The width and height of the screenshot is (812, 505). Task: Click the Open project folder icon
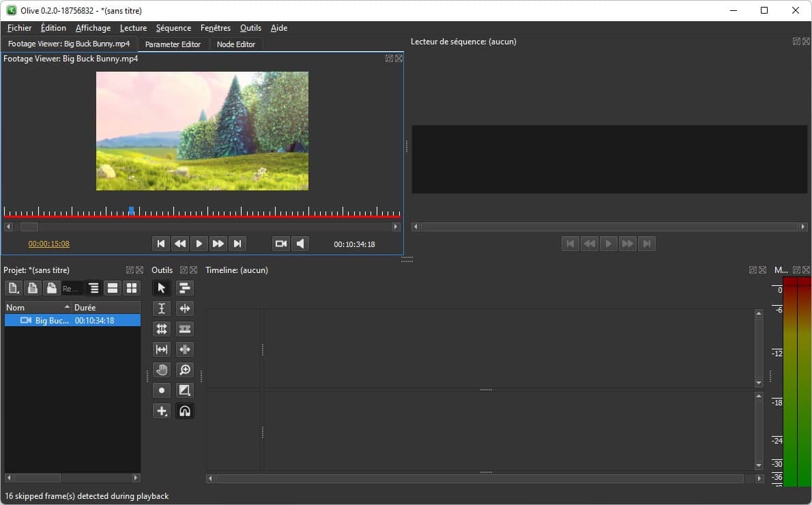[50, 288]
